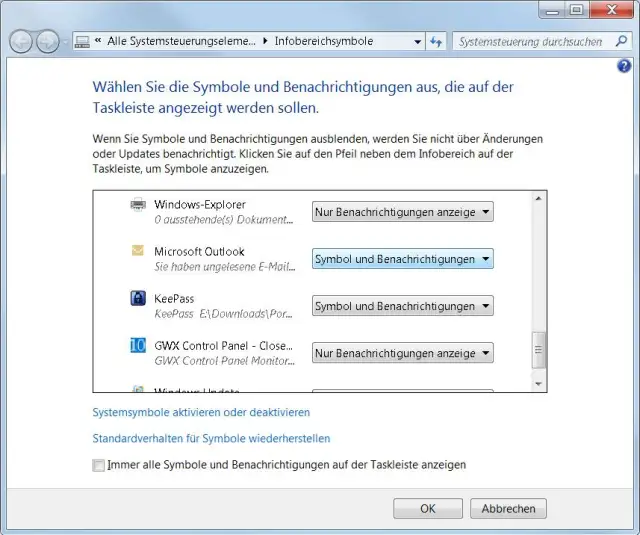Click the Infobereichsymbole breadcrumb
Image resolution: width=640 pixels, height=535 pixels.
tap(324, 41)
